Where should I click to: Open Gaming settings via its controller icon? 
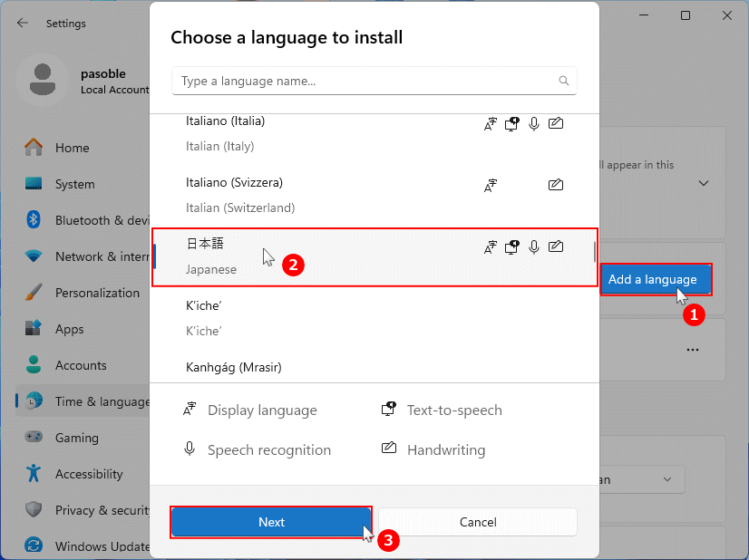pyautogui.click(x=32, y=438)
